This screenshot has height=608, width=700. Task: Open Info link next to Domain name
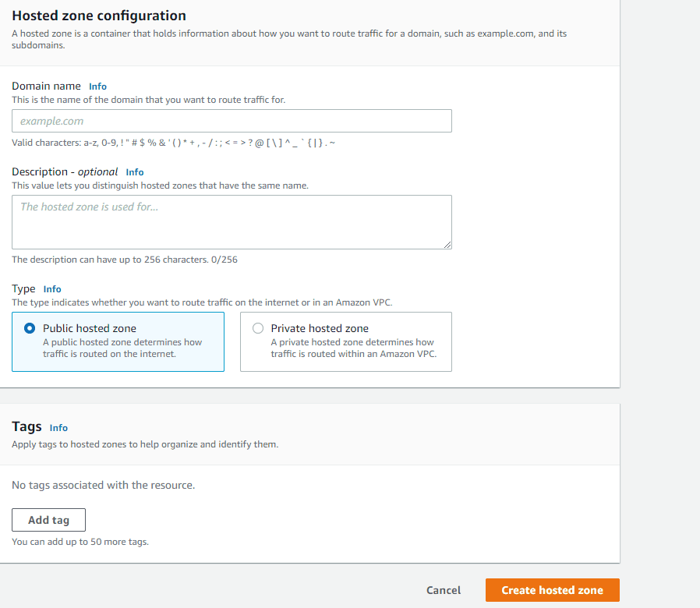97,87
